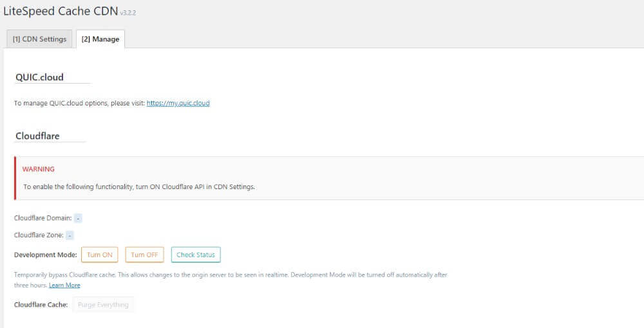Click the Cloudflare Zone label
The image size is (644, 328).
39,235
